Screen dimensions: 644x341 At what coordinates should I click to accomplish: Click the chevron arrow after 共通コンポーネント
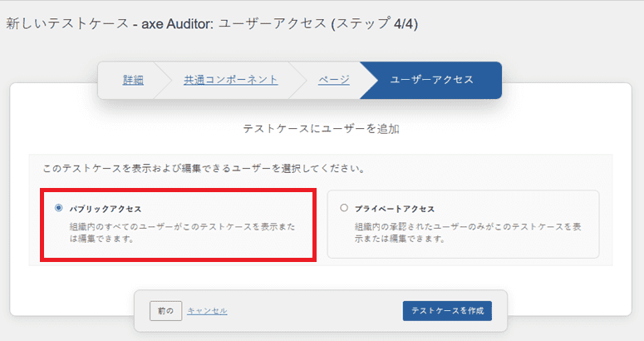pos(293,80)
